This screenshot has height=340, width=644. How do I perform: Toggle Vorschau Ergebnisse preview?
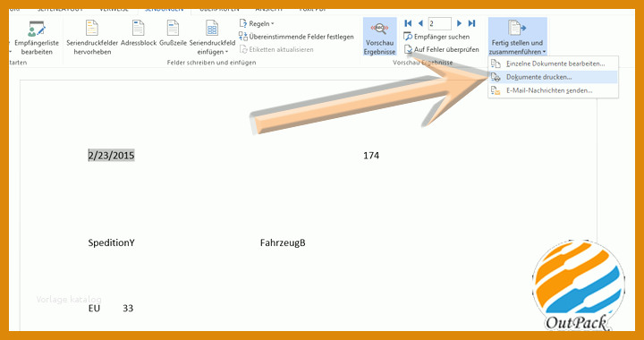coord(379,38)
